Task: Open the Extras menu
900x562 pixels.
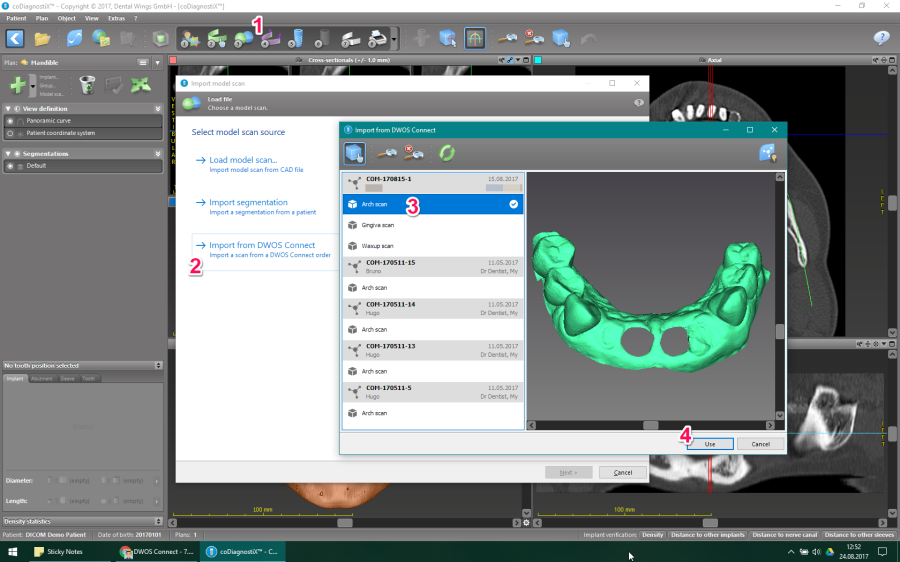Action: 119,18
